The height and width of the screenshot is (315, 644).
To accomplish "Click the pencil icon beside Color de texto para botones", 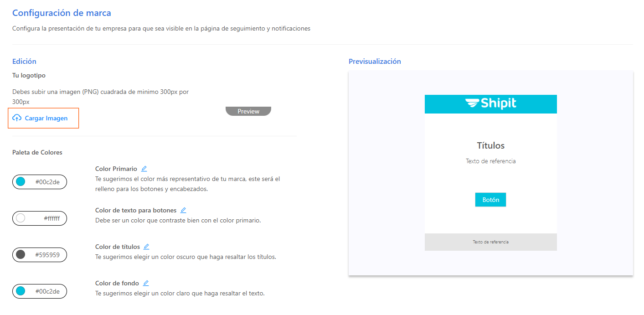I will (x=183, y=210).
